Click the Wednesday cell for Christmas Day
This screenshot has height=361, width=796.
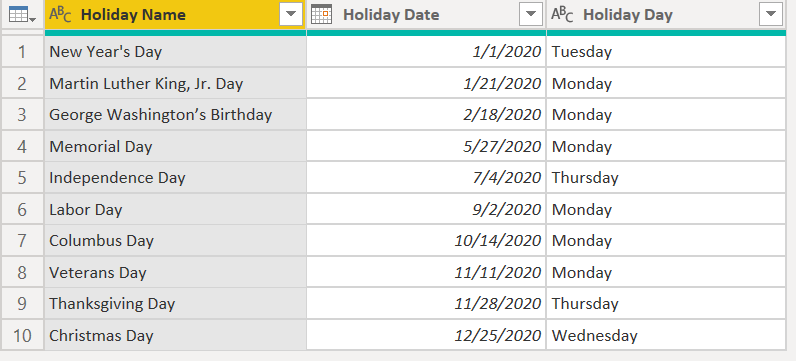pos(666,336)
